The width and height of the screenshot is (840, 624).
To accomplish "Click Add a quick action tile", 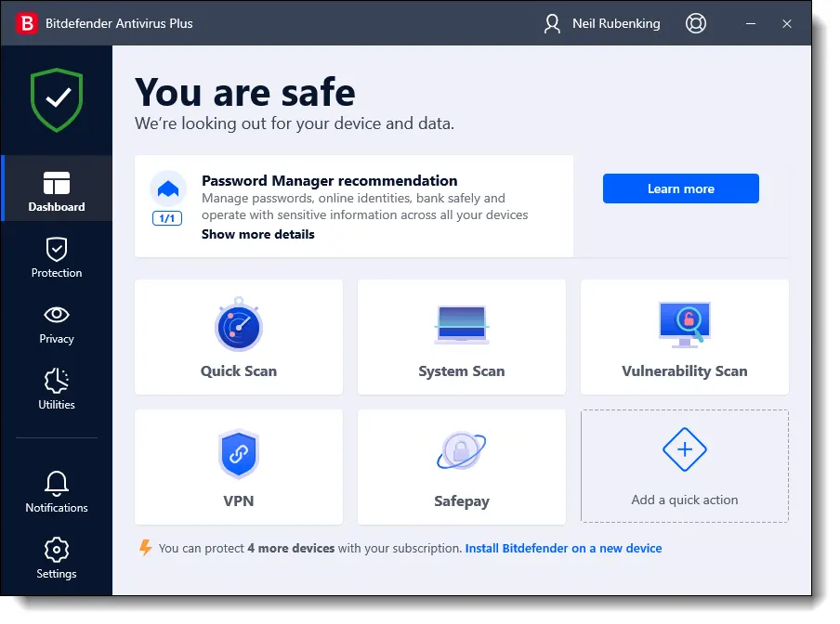I will click(x=685, y=466).
